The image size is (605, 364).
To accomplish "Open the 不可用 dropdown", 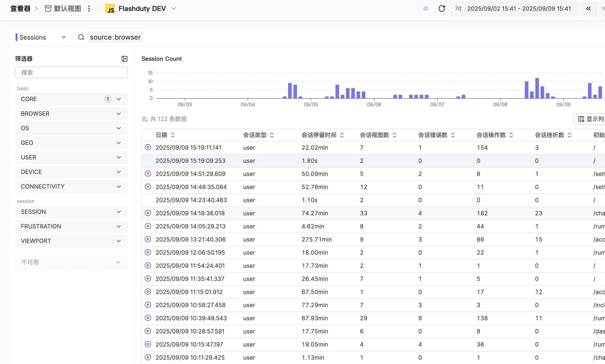I will [71, 262].
